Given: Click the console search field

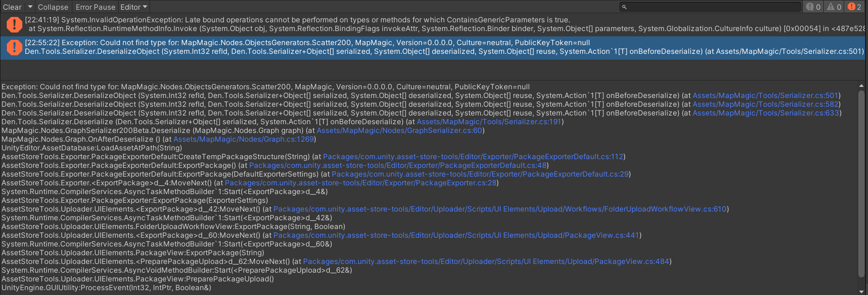Looking at the screenshot, I should click(710, 7).
